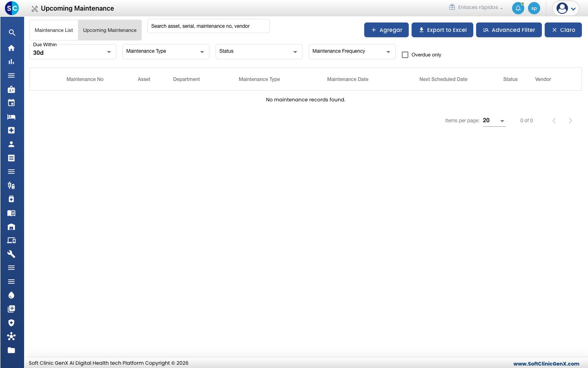The image size is (588, 368).
Task: Click the Claro clear button
Action: [x=563, y=30]
